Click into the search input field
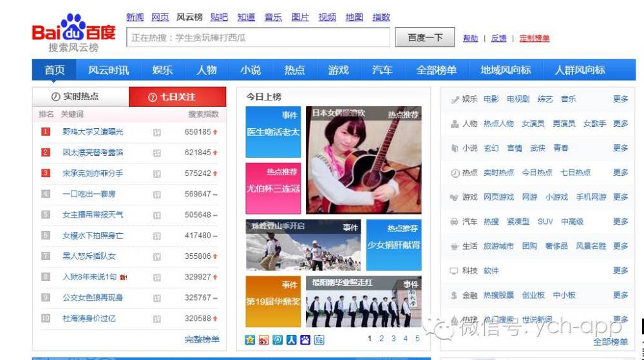The image size is (644, 360). click(x=258, y=37)
